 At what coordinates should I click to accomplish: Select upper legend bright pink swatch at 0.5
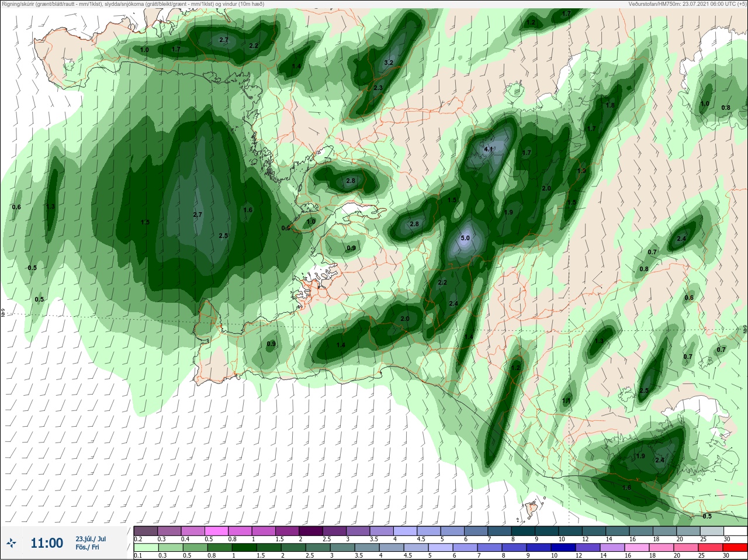(217, 531)
